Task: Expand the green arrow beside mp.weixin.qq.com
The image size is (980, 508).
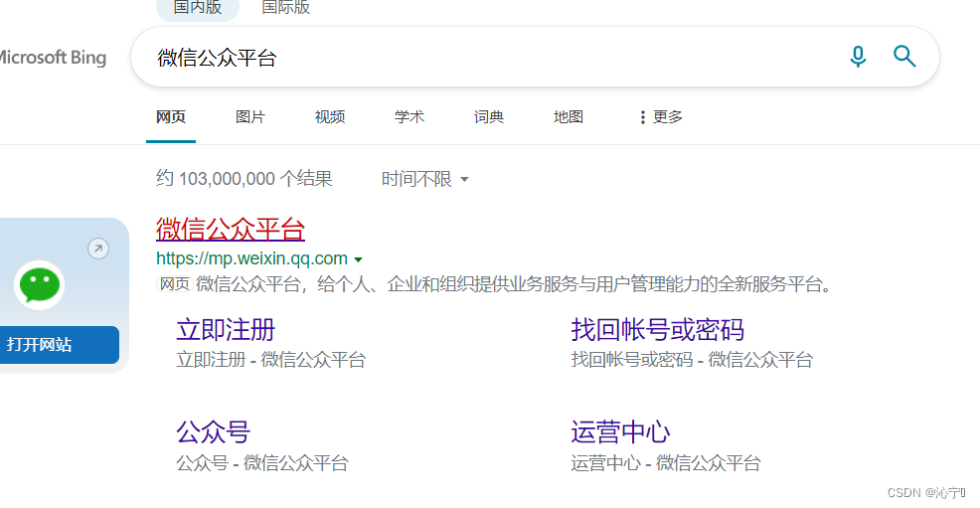Action: coord(358,259)
